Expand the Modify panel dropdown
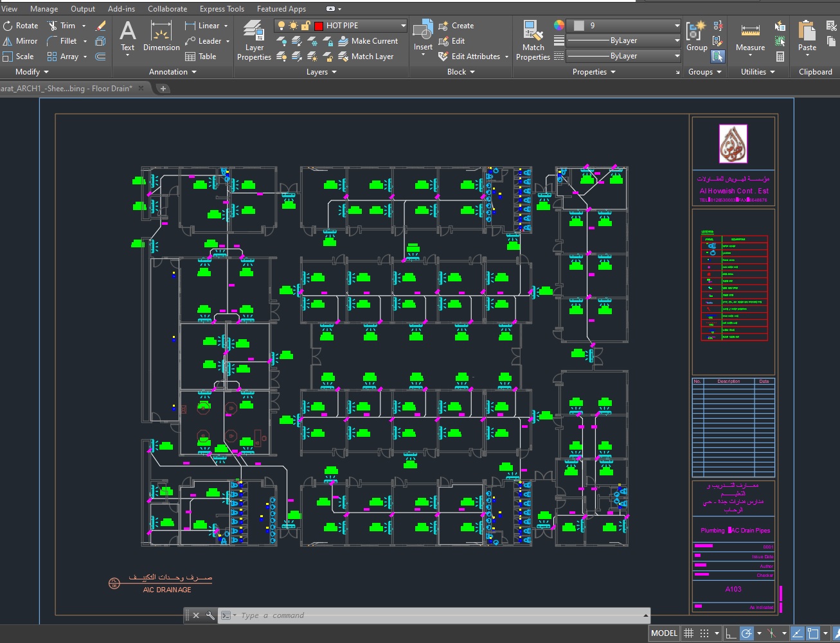The height and width of the screenshot is (643, 840). point(32,72)
